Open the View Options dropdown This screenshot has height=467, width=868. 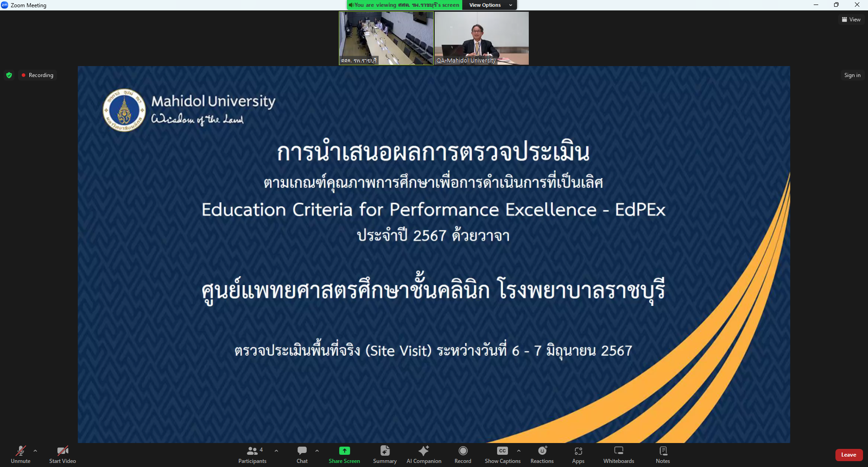pyautogui.click(x=490, y=5)
